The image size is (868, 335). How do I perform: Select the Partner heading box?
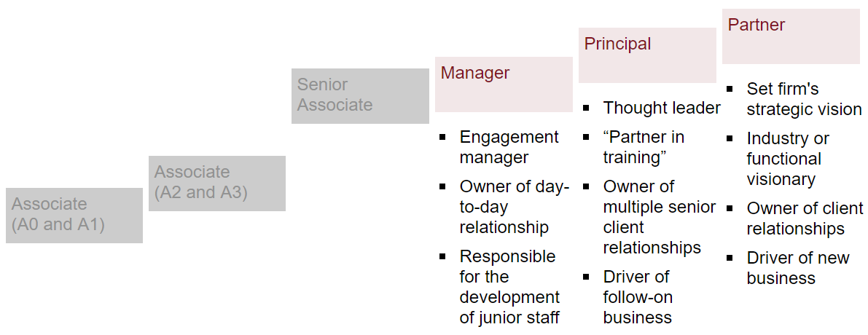(x=791, y=36)
